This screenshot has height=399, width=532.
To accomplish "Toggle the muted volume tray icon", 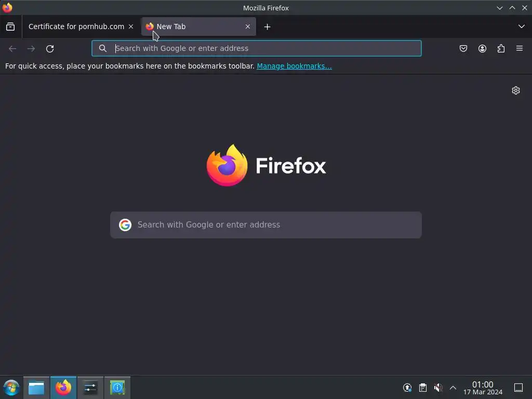I will [x=438, y=388].
